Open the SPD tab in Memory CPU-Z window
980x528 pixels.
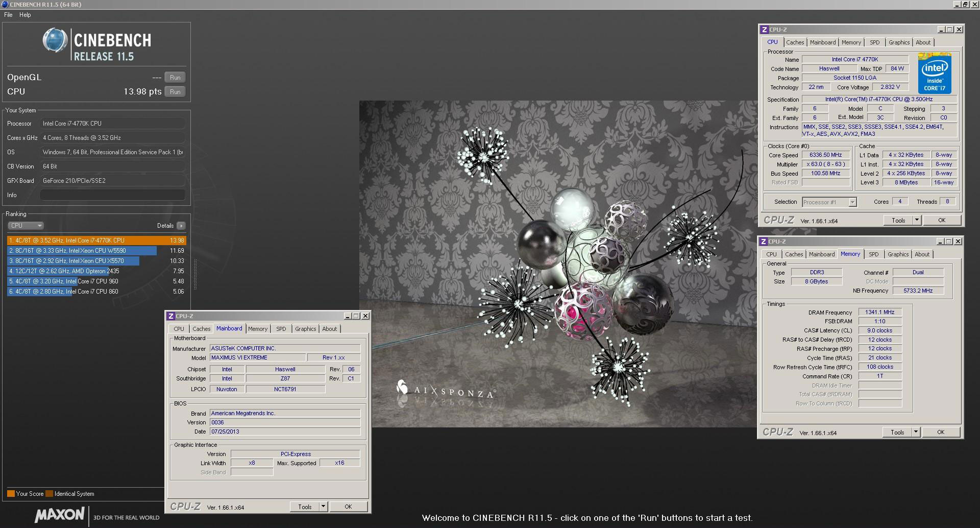(873, 254)
